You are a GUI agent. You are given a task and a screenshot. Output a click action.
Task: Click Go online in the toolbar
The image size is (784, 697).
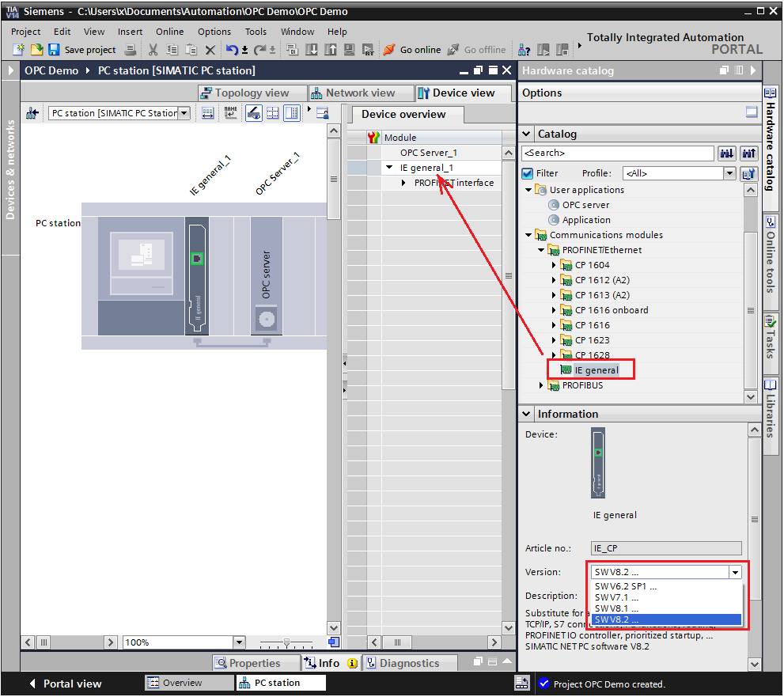coord(412,50)
